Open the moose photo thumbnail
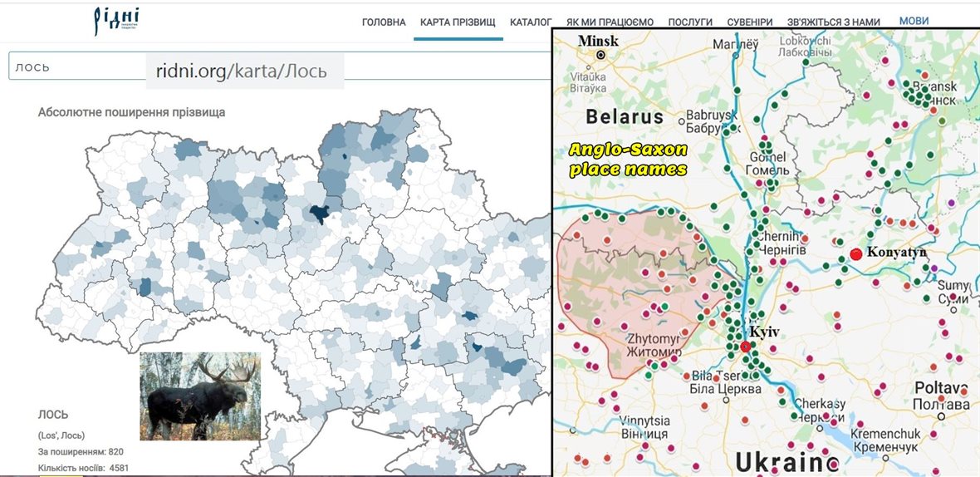The height and width of the screenshot is (477, 980). click(x=200, y=396)
